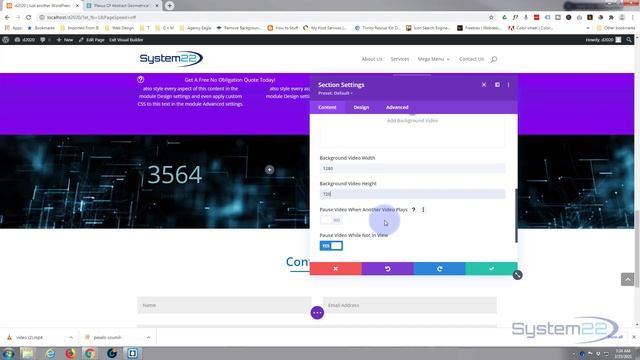This screenshot has width=640, height=360.
Task: Click the System22 logo in the site header
Action: click(171, 58)
